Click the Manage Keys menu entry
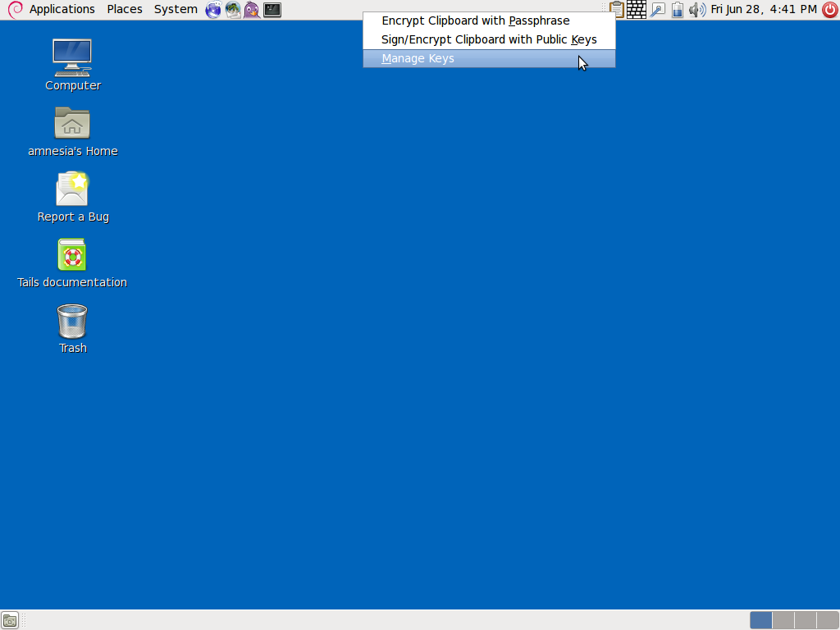Image resolution: width=840 pixels, height=630 pixels. pos(489,58)
